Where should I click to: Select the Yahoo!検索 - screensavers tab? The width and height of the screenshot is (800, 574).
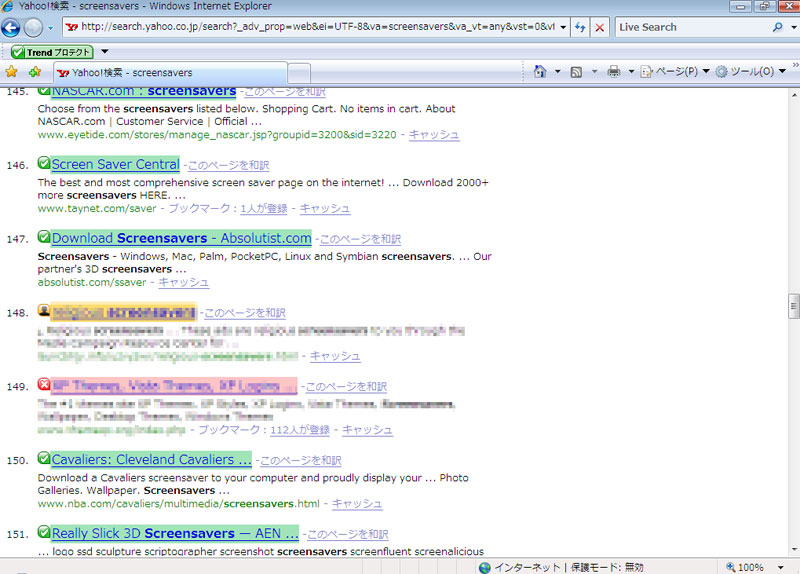tap(171, 73)
